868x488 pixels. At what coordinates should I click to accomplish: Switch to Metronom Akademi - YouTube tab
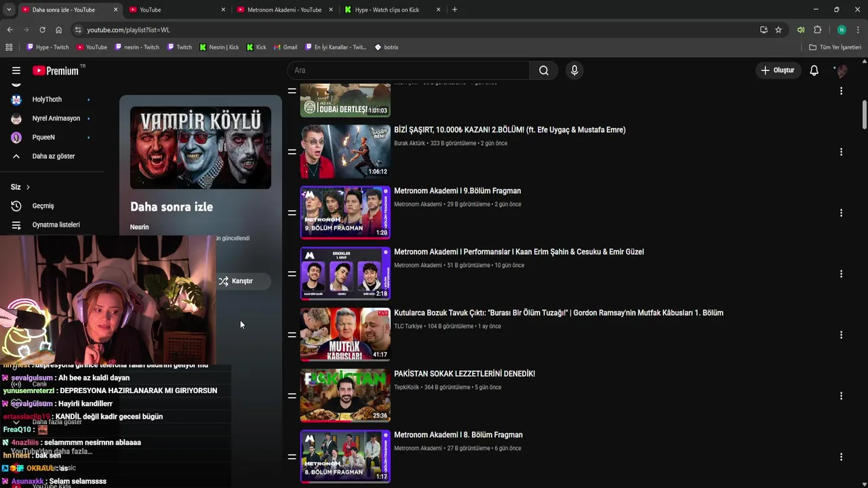284,9
